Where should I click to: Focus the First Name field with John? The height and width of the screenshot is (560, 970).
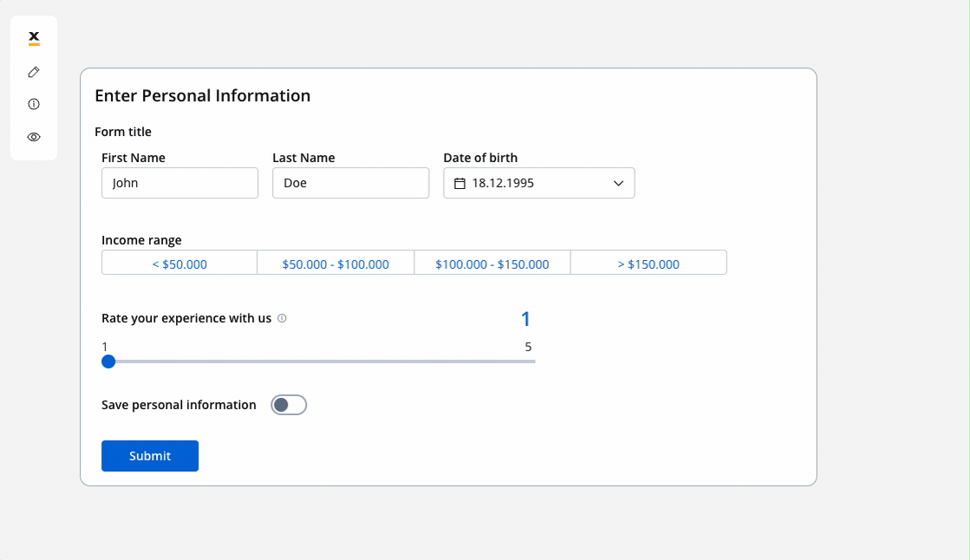pos(180,183)
